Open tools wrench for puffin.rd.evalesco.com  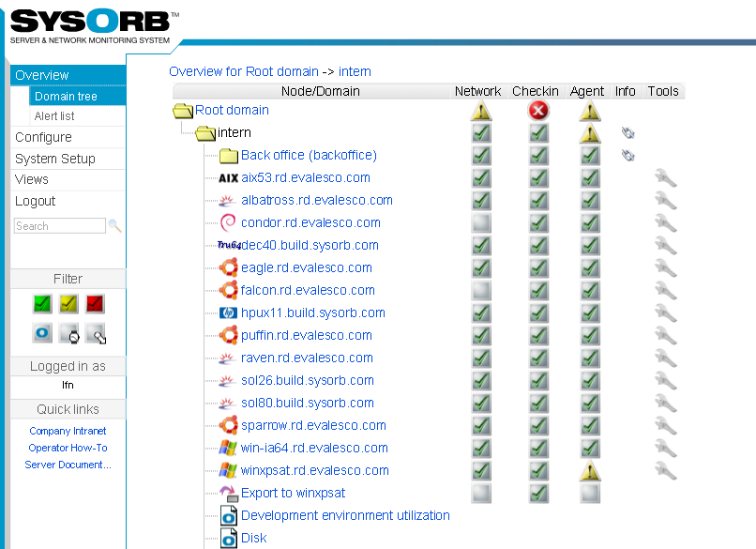pyautogui.click(x=666, y=336)
